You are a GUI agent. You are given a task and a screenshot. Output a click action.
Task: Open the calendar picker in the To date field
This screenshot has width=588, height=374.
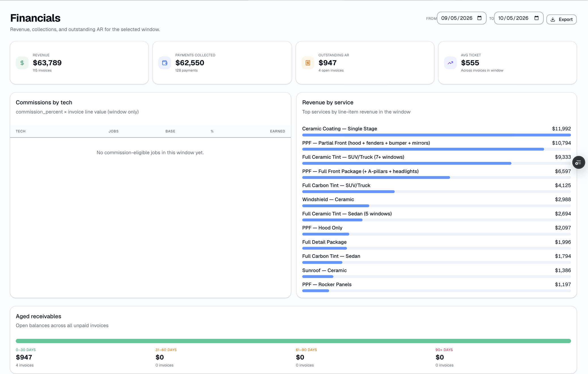click(536, 18)
